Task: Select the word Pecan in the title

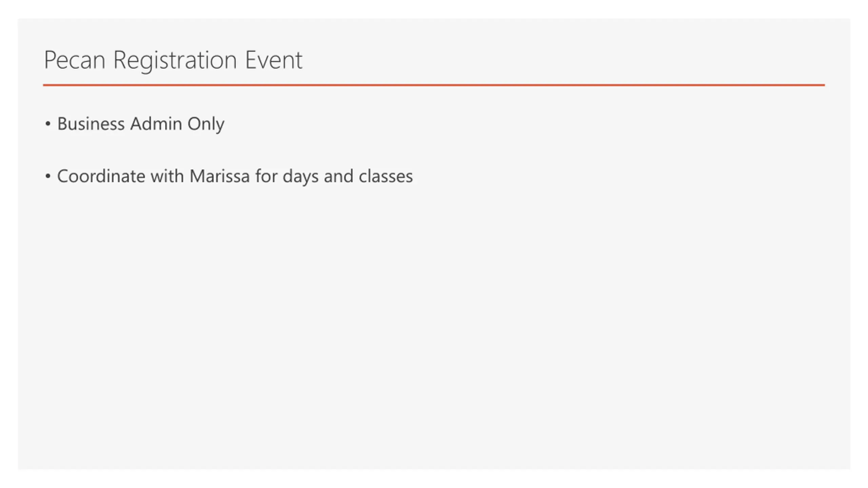Action: pyautogui.click(x=75, y=60)
